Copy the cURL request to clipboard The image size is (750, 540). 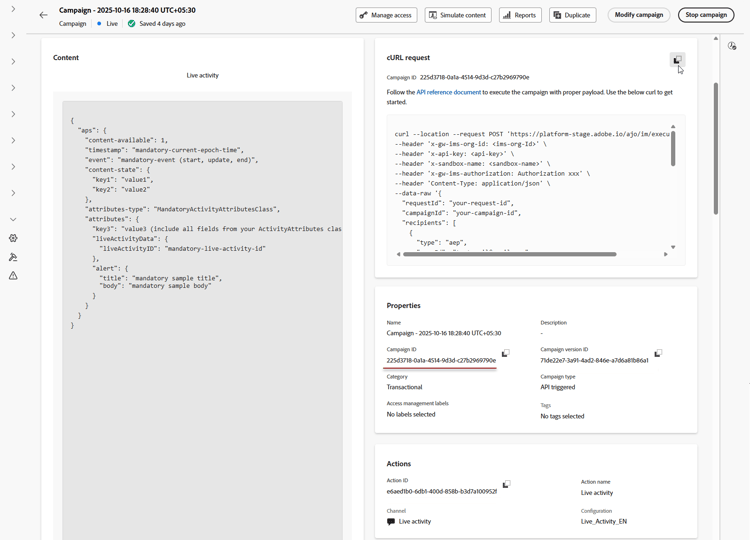(677, 60)
